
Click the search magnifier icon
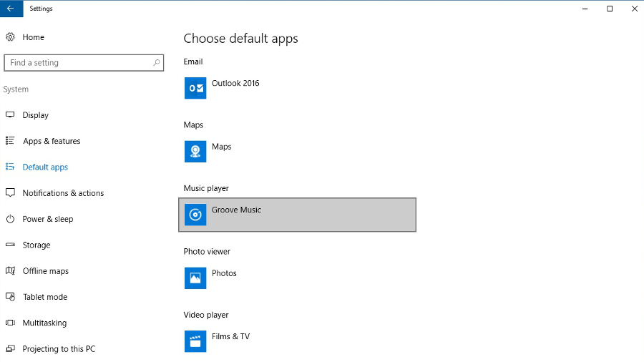pyautogui.click(x=156, y=62)
